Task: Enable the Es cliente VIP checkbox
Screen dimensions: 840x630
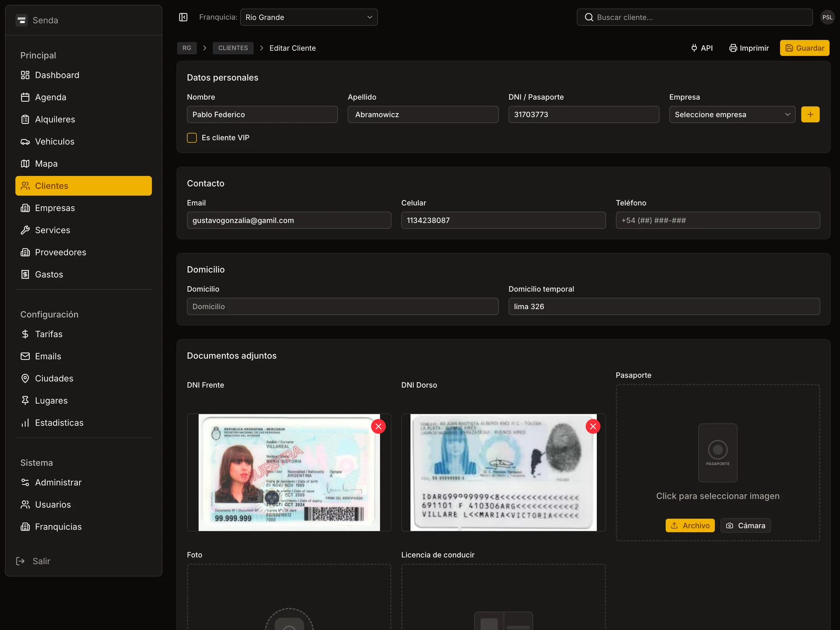Action: [x=192, y=137]
